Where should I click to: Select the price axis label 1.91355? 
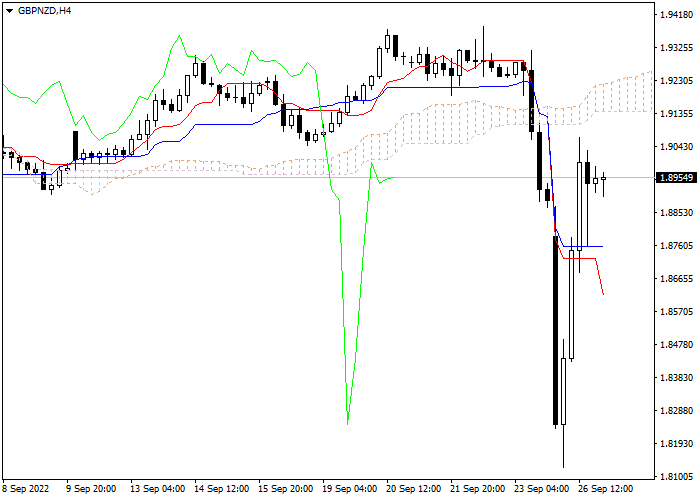coord(676,114)
